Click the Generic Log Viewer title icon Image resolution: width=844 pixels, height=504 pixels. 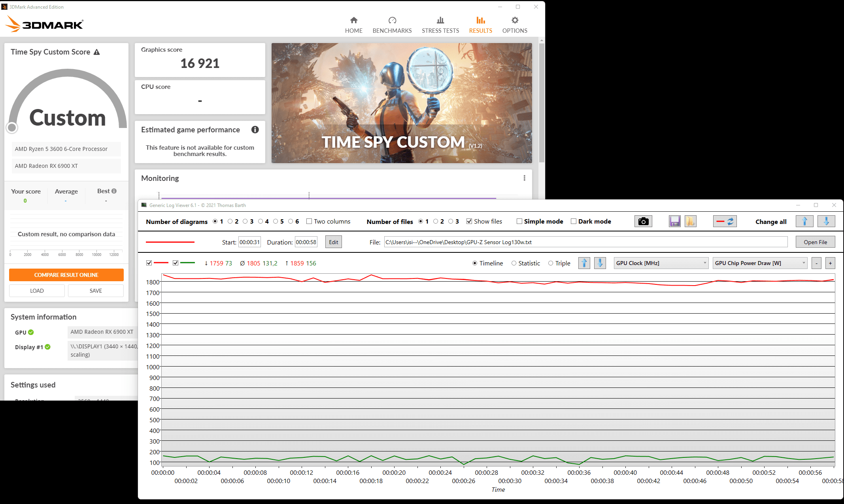(x=144, y=205)
